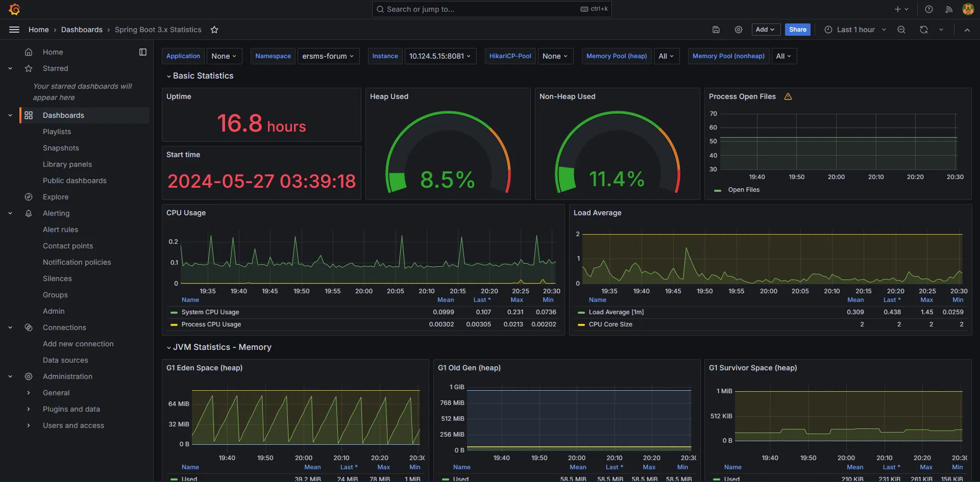The image size is (980, 482).
Task: Save the dashboard
Action: 716,30
